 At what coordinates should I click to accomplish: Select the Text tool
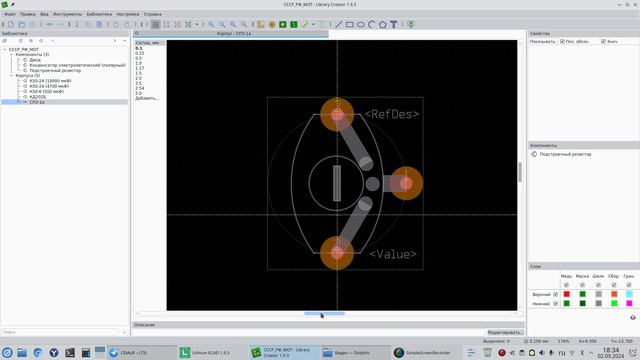pyautogui.click(x=393, y=24)
